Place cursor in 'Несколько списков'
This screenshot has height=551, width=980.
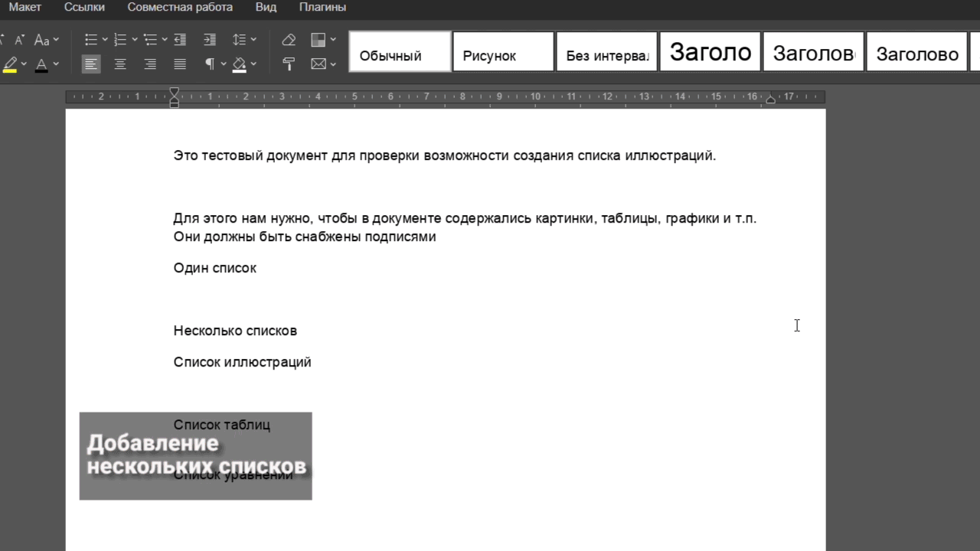point(235,331)
